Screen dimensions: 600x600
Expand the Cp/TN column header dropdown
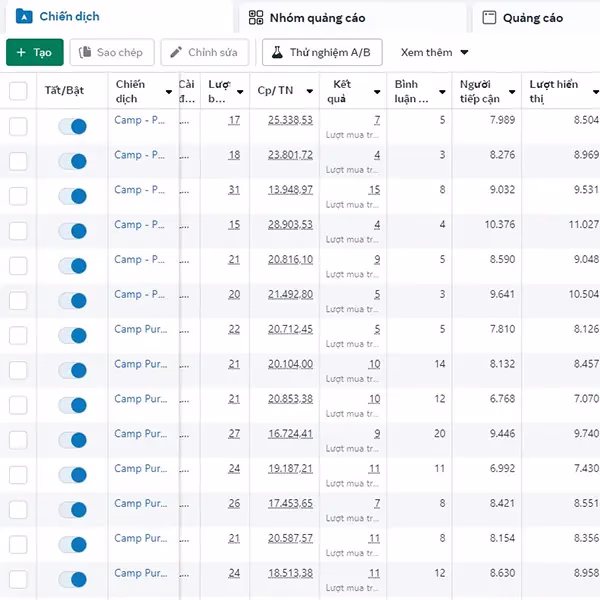[308, 92]
